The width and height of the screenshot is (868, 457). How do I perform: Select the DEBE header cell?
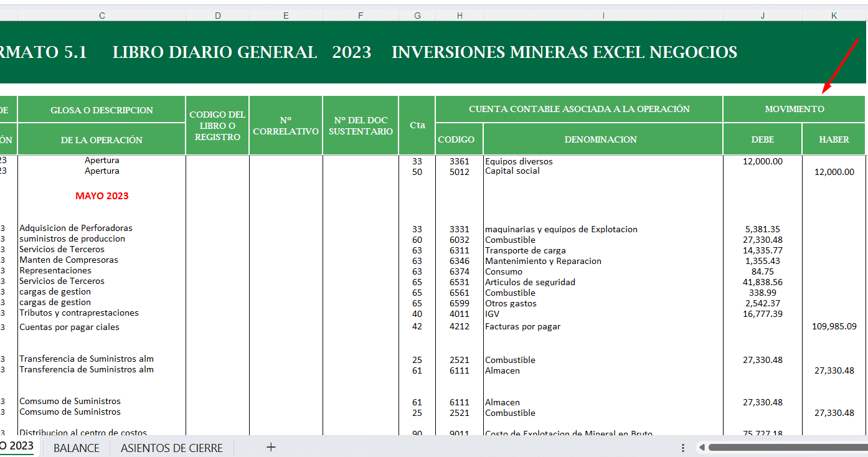tap(762, 139)
